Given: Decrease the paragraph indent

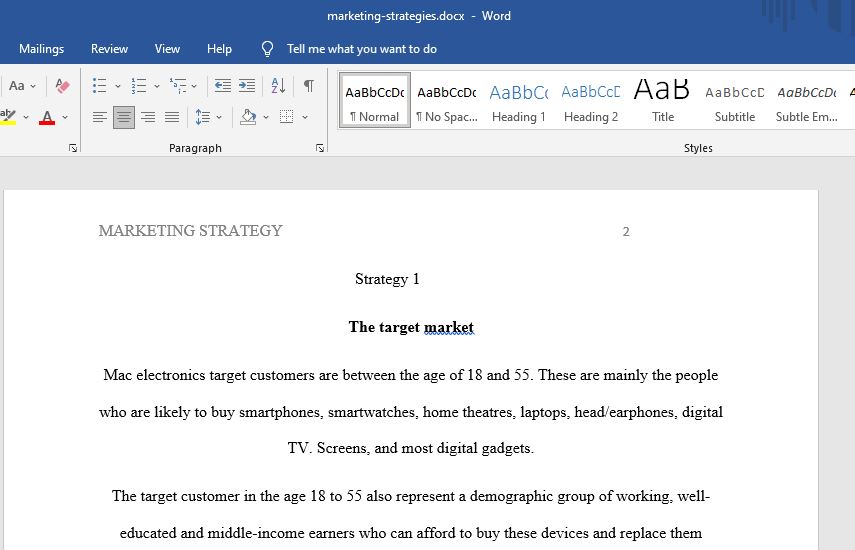Looking at the screenshot, I should 222,86.
